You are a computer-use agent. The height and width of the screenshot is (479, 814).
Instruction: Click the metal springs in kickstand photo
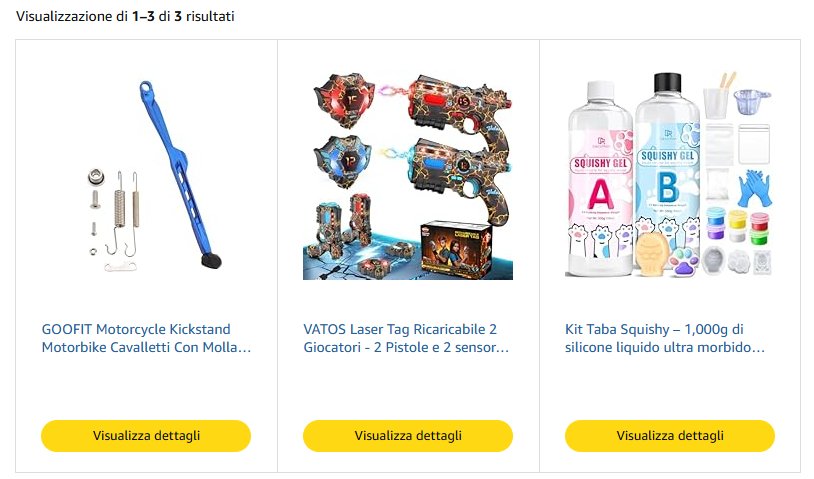[125, 214]
